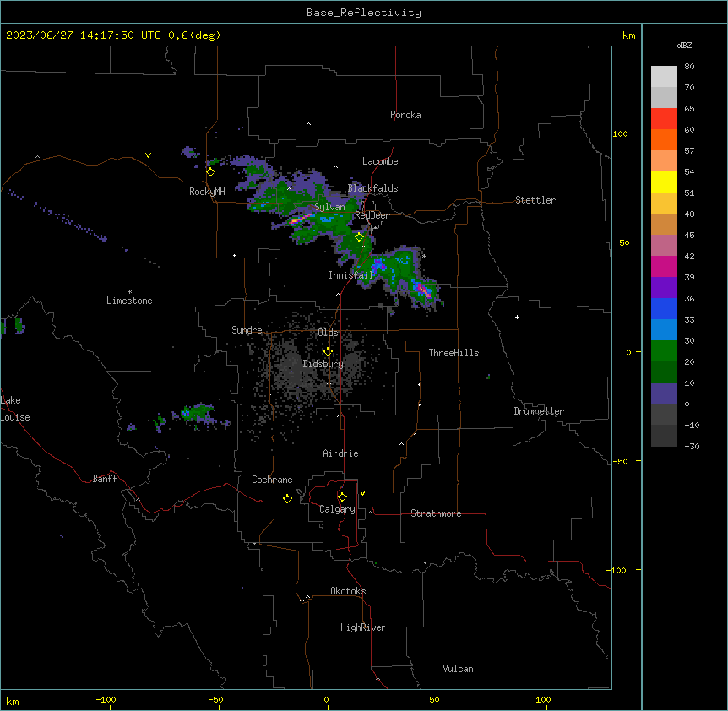Click the -30 value on the dBZ legend

692,447
